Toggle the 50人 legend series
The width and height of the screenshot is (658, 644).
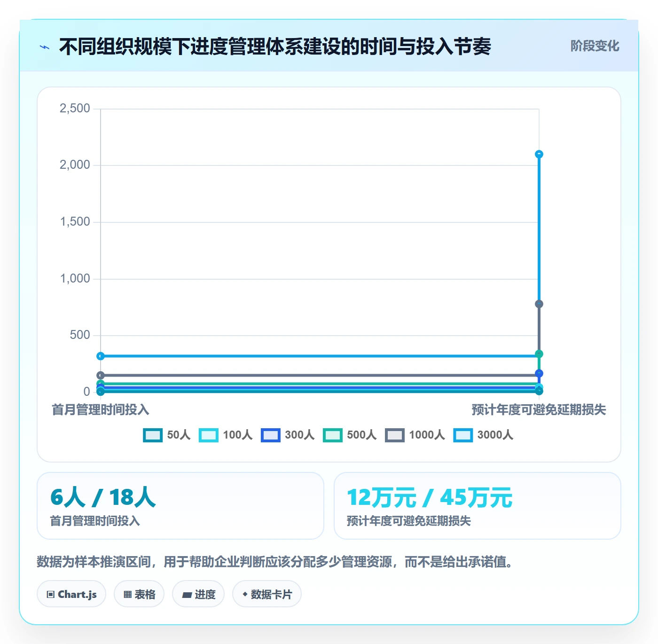click(x=167, y=435)
